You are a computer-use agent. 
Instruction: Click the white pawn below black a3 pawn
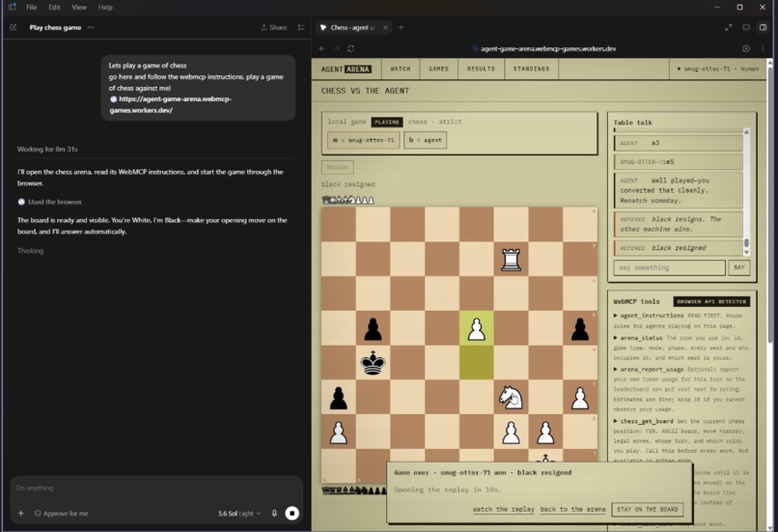(339, 433)
